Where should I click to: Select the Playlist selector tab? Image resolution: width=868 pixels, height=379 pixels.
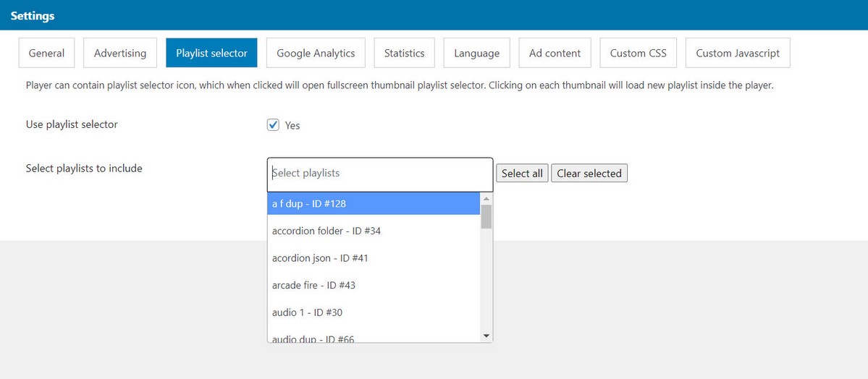pyautogui.click(x=211, y=53)
